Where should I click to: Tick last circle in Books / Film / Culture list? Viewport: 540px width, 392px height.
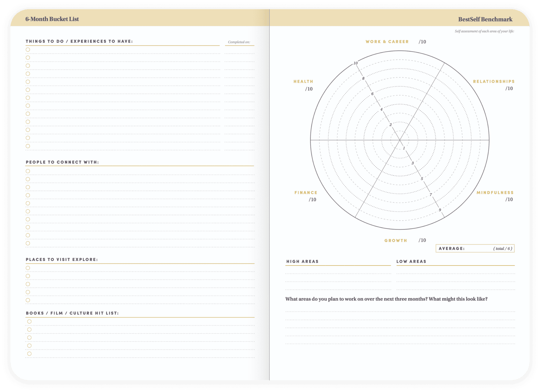(29, 354)
